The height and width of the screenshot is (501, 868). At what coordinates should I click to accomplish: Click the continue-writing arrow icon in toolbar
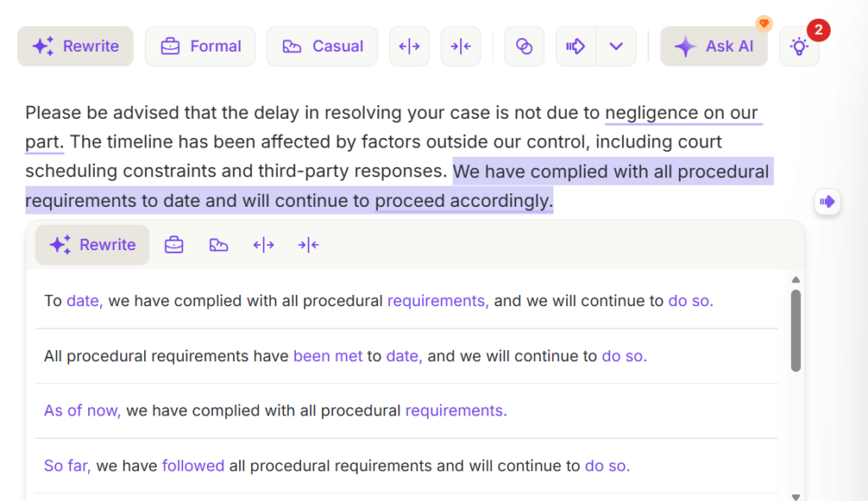(576, 47)
